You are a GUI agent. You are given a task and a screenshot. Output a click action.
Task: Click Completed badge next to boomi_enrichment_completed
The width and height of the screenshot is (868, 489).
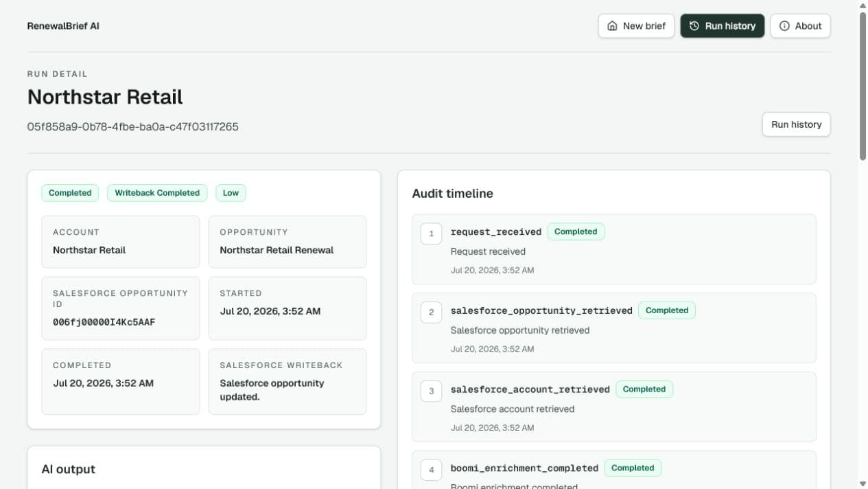633,468
